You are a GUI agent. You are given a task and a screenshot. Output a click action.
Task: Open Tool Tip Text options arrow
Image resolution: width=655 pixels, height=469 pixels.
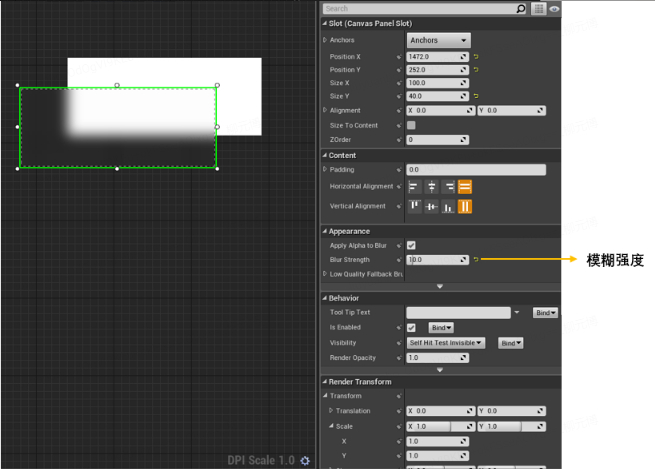click(517, 312)
